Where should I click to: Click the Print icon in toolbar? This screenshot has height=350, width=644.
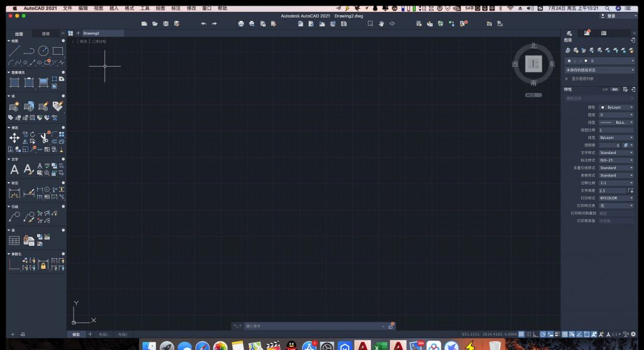[241, 24]
